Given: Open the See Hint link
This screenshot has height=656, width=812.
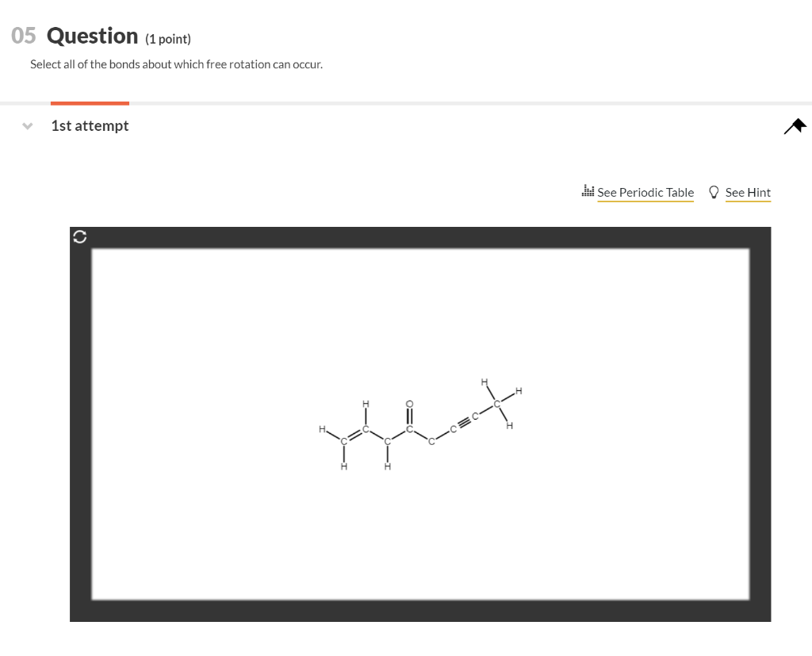Looking at the screenshot, I should tap(748, 192).
